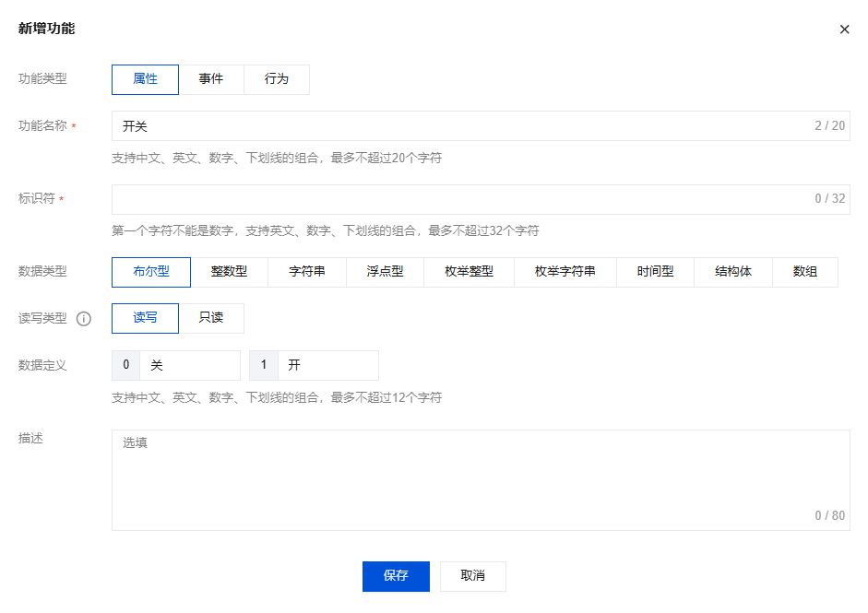Choose 浮点型 data type
868x613 pixels.
385,272
